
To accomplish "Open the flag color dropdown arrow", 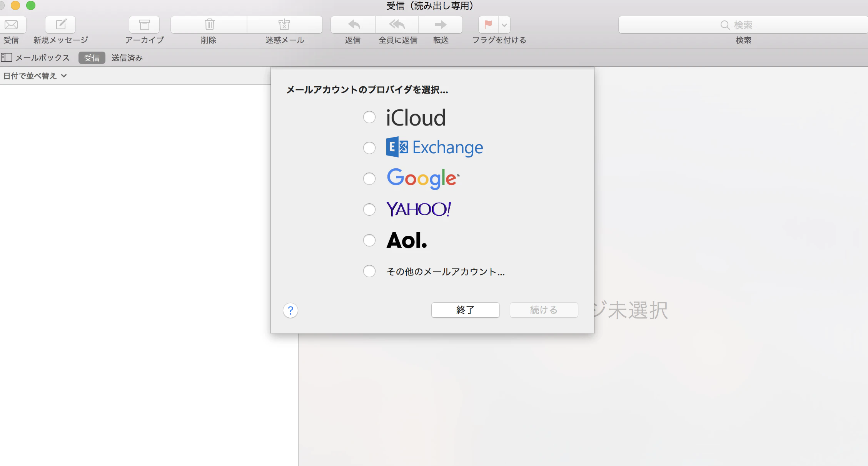I will [504, 25].
